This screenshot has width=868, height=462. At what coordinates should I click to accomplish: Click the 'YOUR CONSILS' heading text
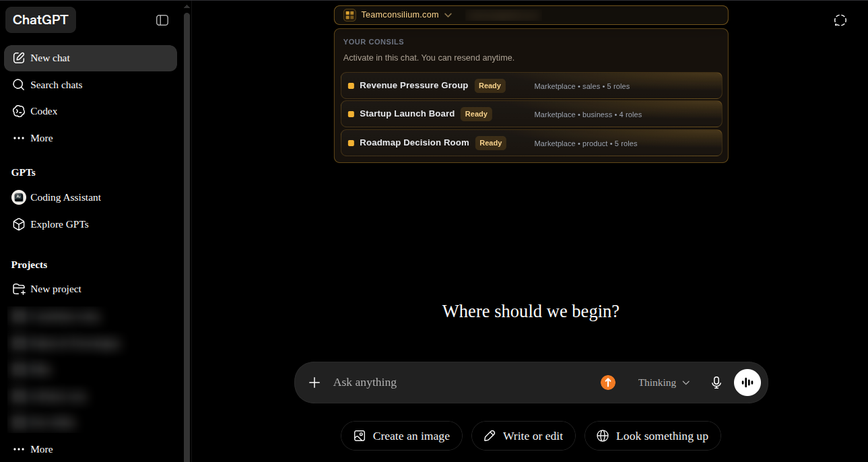[x=374, y=42]
